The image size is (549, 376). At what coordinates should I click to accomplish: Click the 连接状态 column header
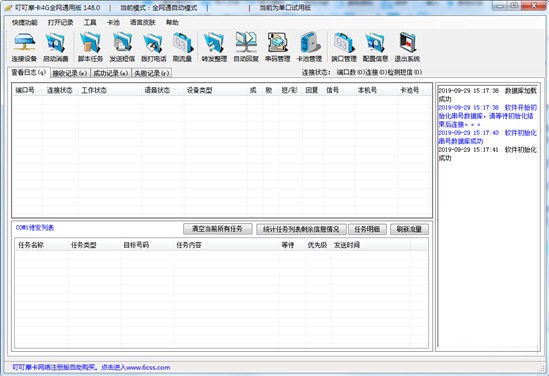(60, 90)
